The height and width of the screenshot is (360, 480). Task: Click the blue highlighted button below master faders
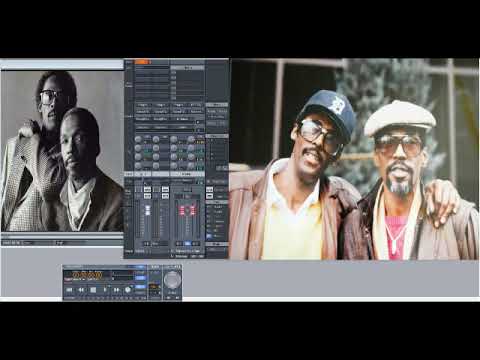point(187,244)
